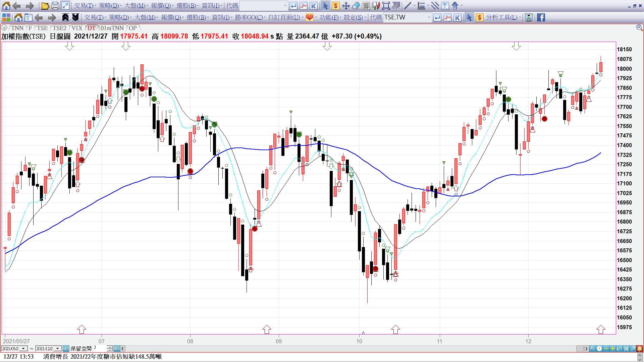The width and height of the screenshot is (644, 362).
Task: Click the 保留空間 spinner up arrow
Action: (110, 347)
